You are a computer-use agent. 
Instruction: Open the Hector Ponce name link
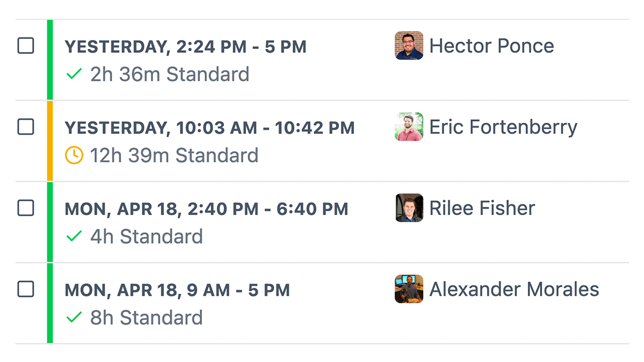(x=492, y=46)
